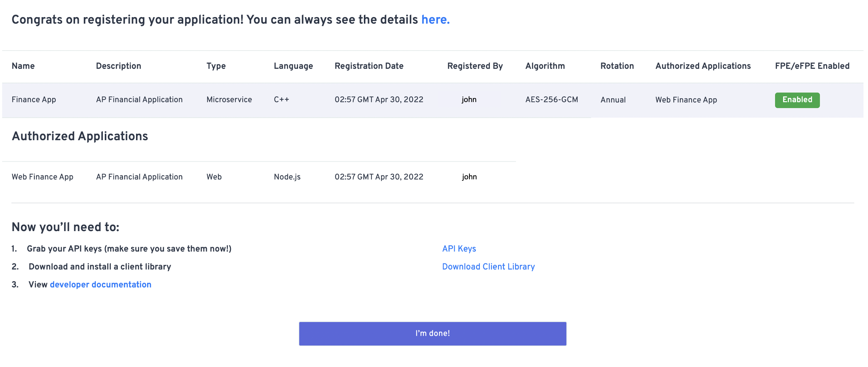This screenshot has width=868, height=367.
Task: Click the FPE/eFPE Enabled column header
Action: [812, 66]
